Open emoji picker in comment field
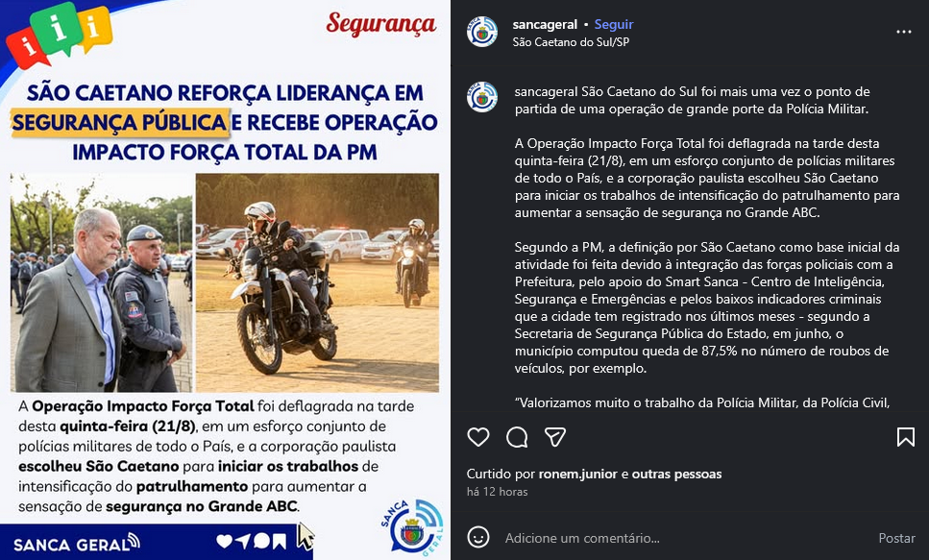 click(x=478, y=538)
